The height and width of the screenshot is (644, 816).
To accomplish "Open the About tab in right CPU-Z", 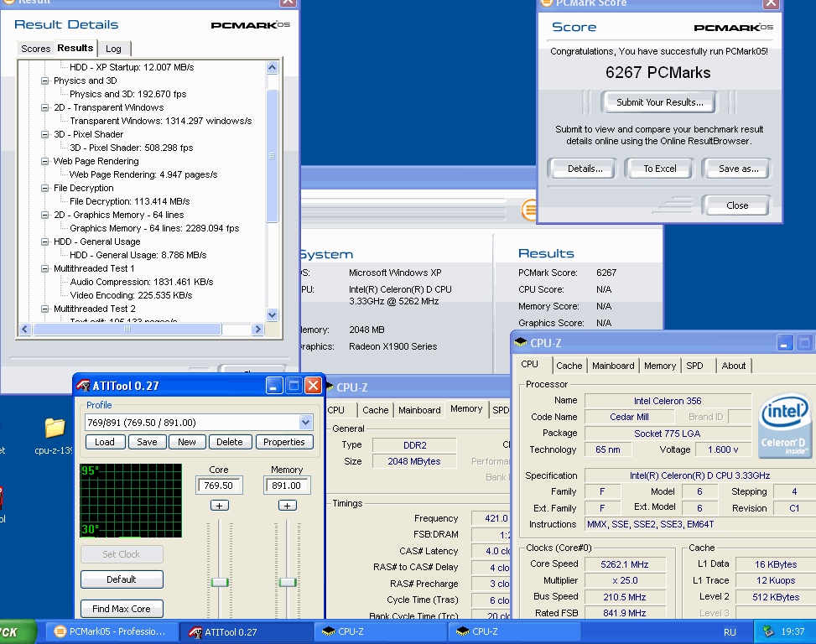I will tap(733, 366).
